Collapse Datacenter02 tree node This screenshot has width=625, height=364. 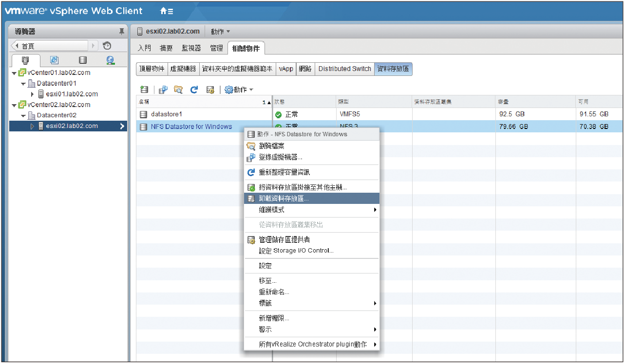point(23,116)
